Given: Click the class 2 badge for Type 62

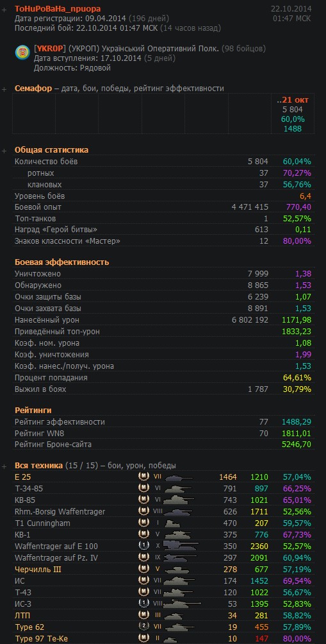Looking at the screenshot, I should (x=143, y=627).
